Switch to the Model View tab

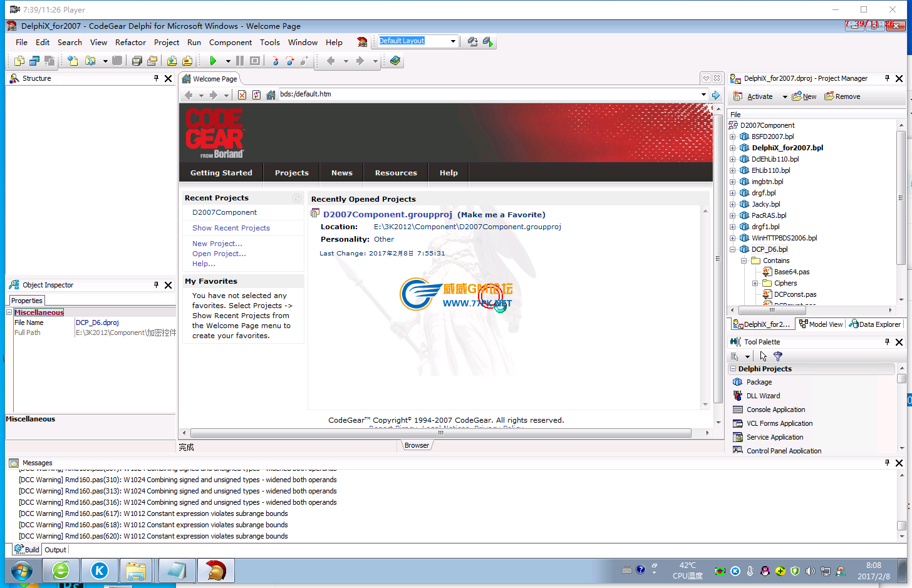(821, 324)
